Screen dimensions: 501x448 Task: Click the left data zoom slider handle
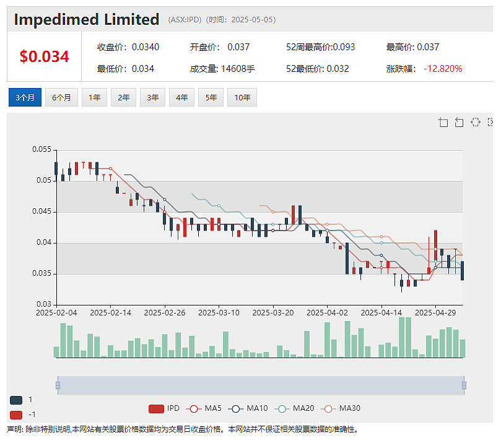[x=58, y=385]
